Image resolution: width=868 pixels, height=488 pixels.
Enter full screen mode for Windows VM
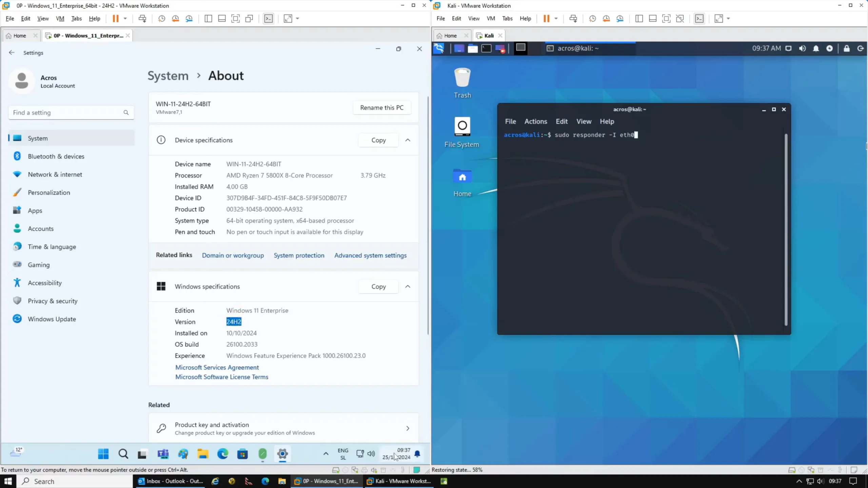tap(235, 19)
